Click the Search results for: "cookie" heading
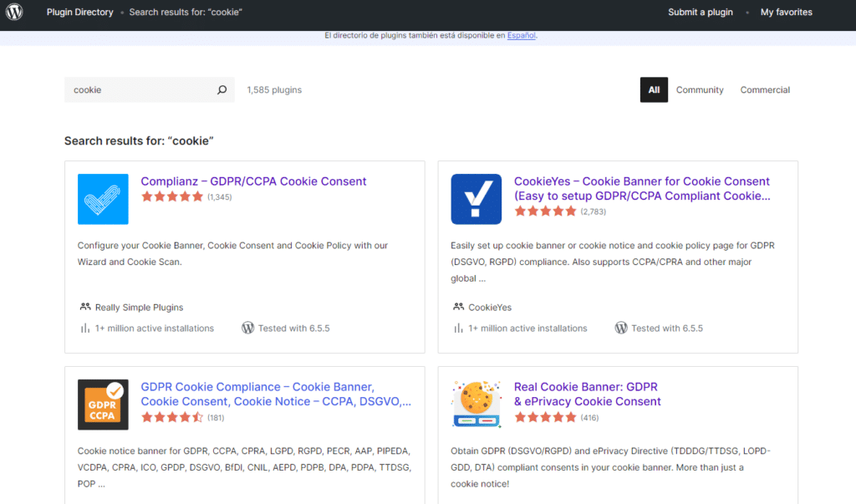The width and height of the screenshot is (856, 504). (139, 141)
